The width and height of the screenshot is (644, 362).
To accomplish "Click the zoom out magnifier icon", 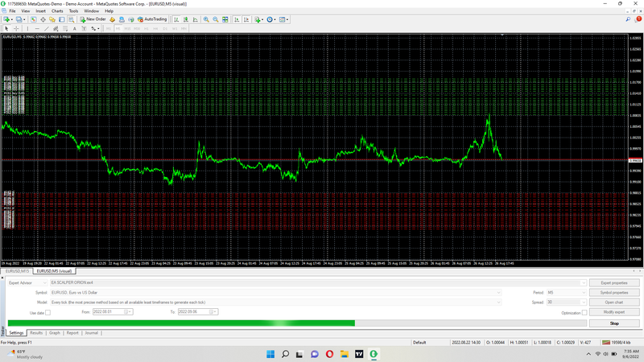I will (214, 19).
